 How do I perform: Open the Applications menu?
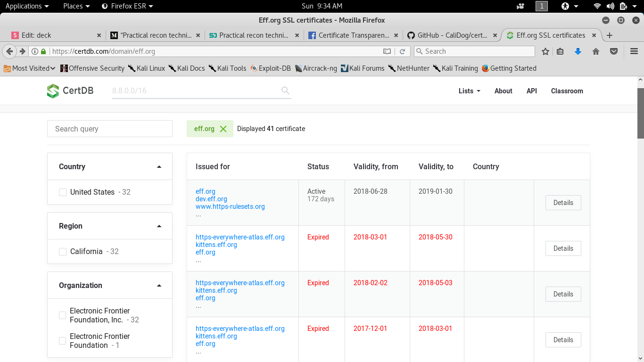[27, 6]
